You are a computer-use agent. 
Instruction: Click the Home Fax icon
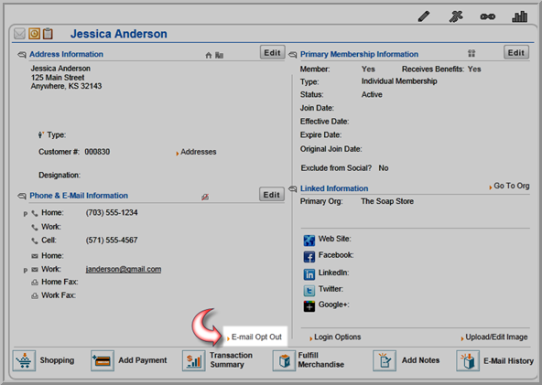tap(35, 282)
